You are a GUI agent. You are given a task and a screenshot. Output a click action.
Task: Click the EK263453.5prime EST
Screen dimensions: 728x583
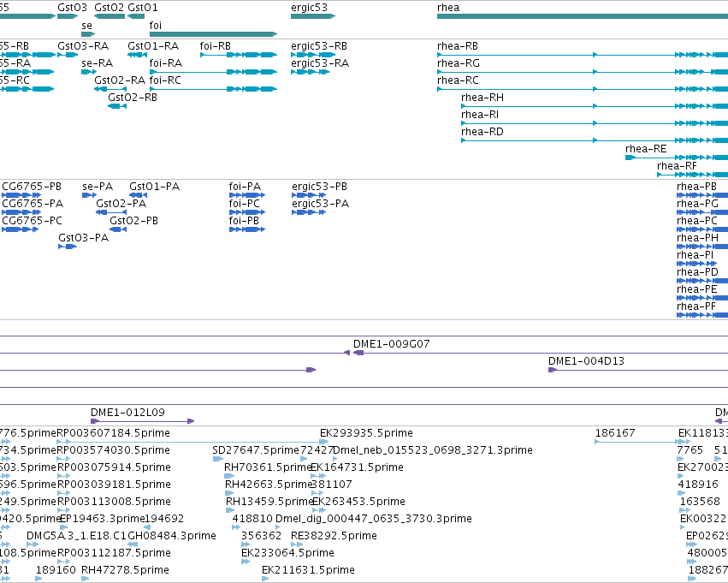(x=319, y=510)
